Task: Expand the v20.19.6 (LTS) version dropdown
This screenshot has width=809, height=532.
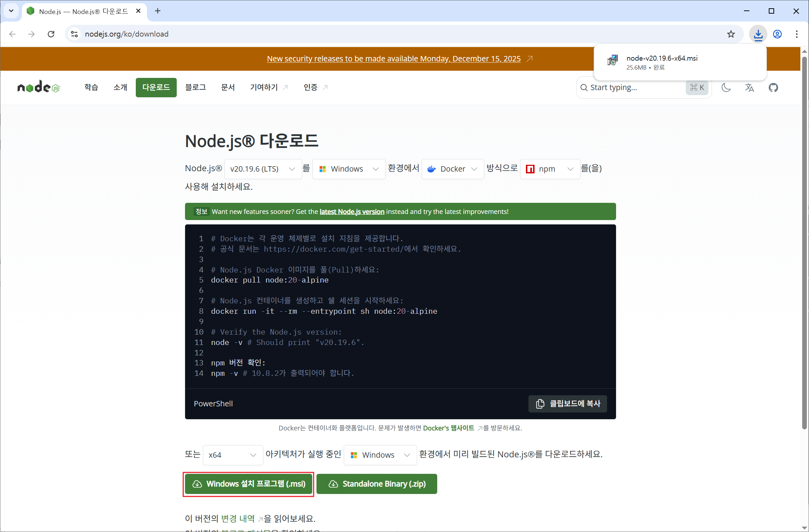Action: click(x=263, y=169)
